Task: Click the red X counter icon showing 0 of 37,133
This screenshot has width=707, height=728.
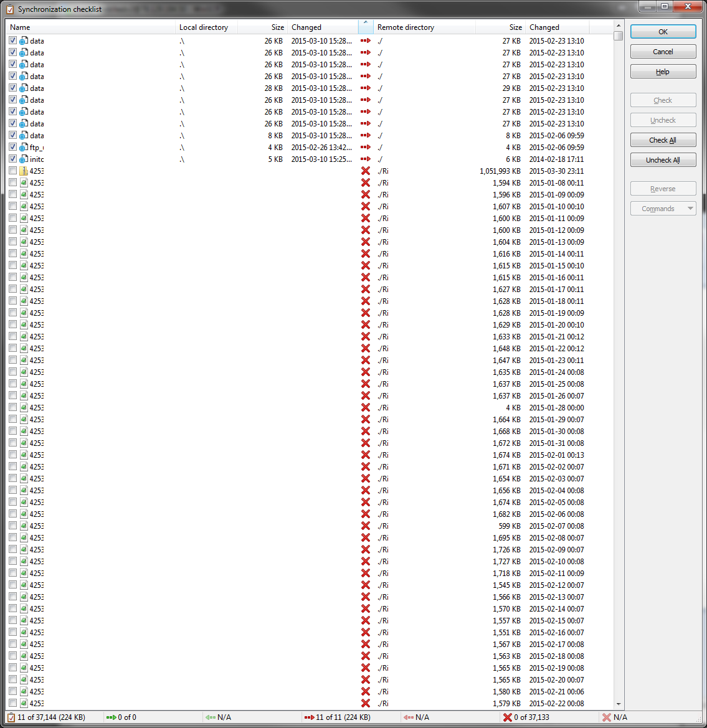Action: pos(507,717)
